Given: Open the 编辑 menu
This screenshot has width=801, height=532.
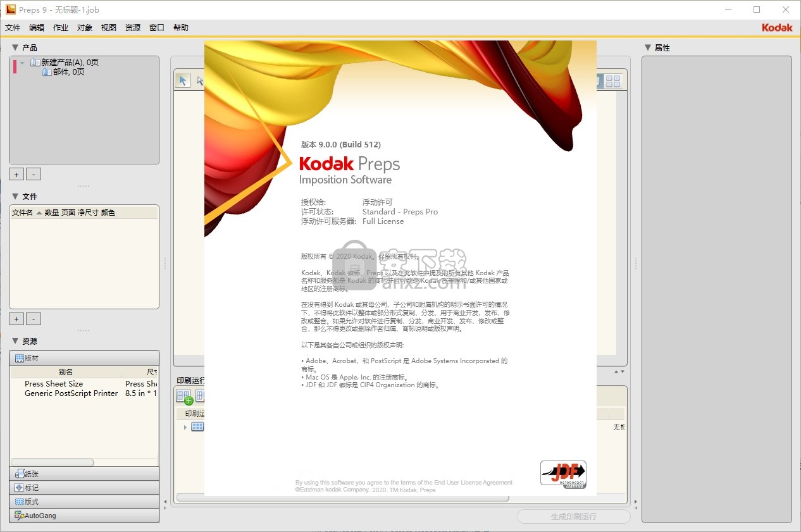Looking at the screenshot, I should point(37,28).
